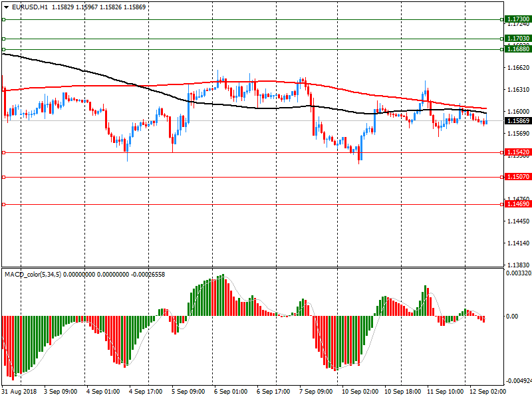Click left anchor square of 1.15420 line
Viewport: 532px width, 399px height.
point(3,153)
